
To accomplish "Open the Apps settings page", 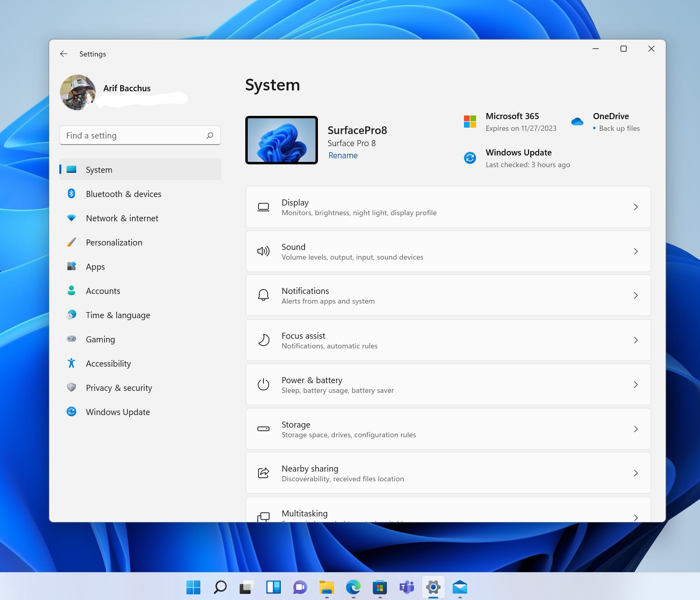I will point(140,266).
